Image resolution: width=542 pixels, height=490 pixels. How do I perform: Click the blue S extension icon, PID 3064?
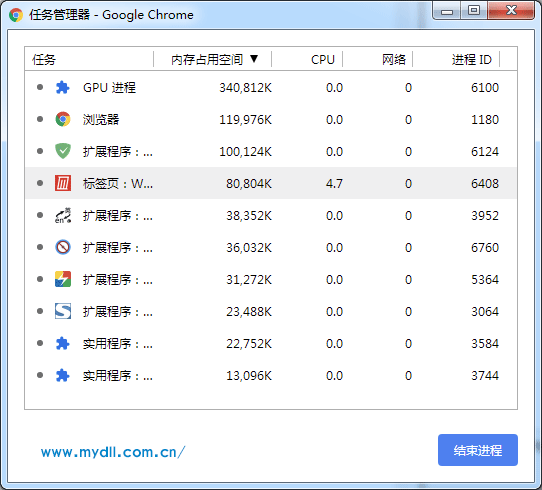[63, 311]
